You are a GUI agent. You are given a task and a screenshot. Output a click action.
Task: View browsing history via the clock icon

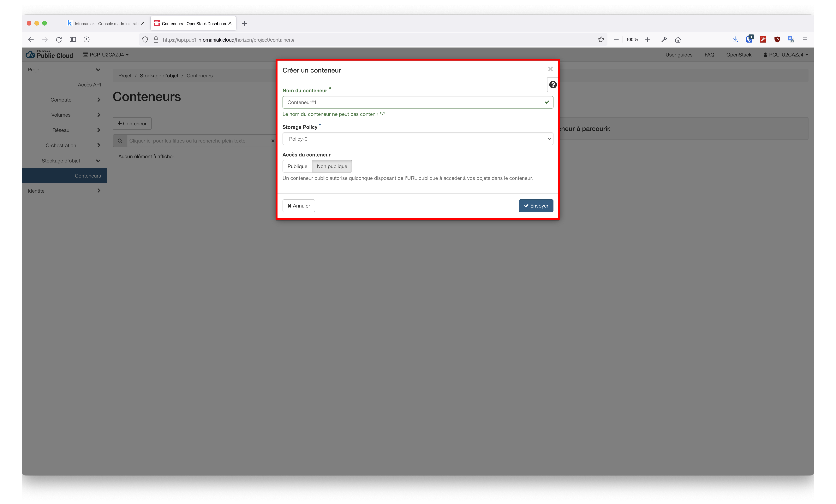pos(87,39)
